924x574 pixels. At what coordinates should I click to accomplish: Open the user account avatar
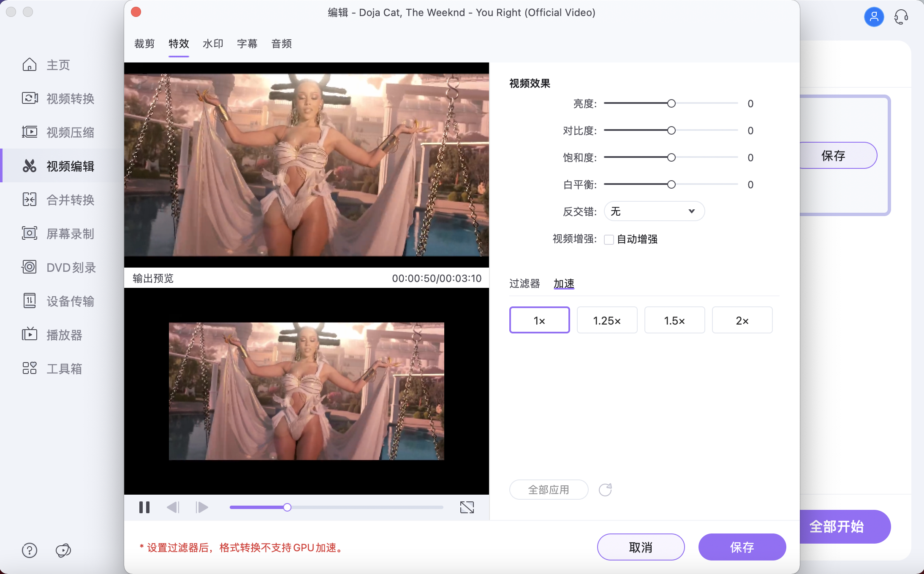[x=874, y=17]
